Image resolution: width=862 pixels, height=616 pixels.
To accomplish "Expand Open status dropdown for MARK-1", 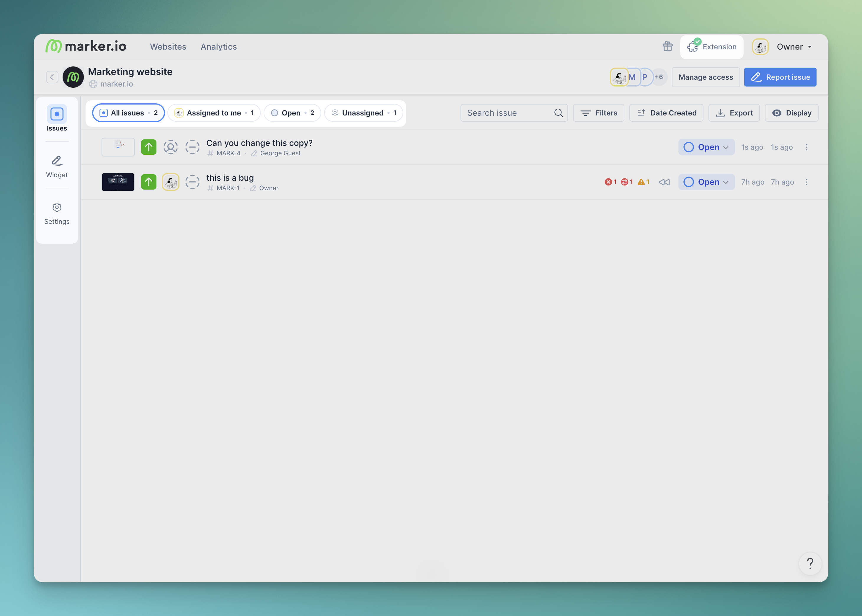I will [x=706, y=182].
